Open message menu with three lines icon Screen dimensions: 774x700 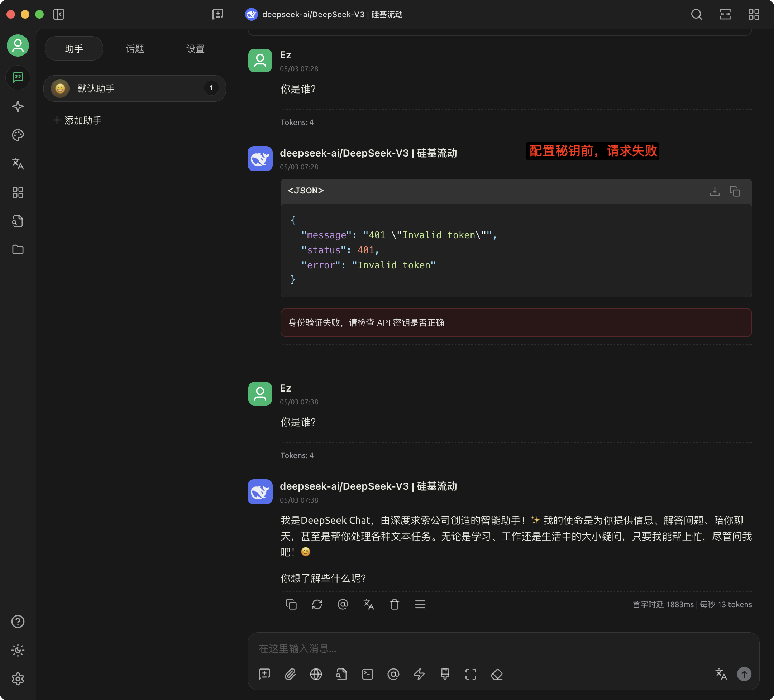click(420, 604)
